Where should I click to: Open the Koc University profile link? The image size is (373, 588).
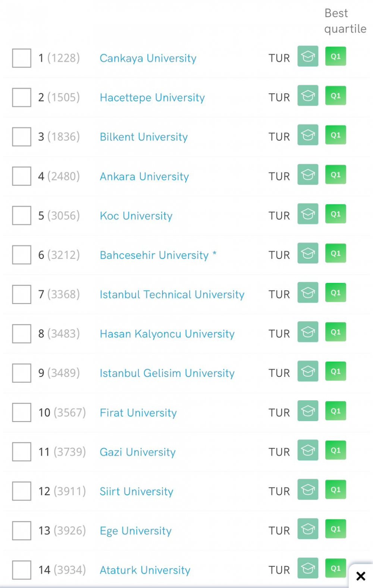(136, 216)
